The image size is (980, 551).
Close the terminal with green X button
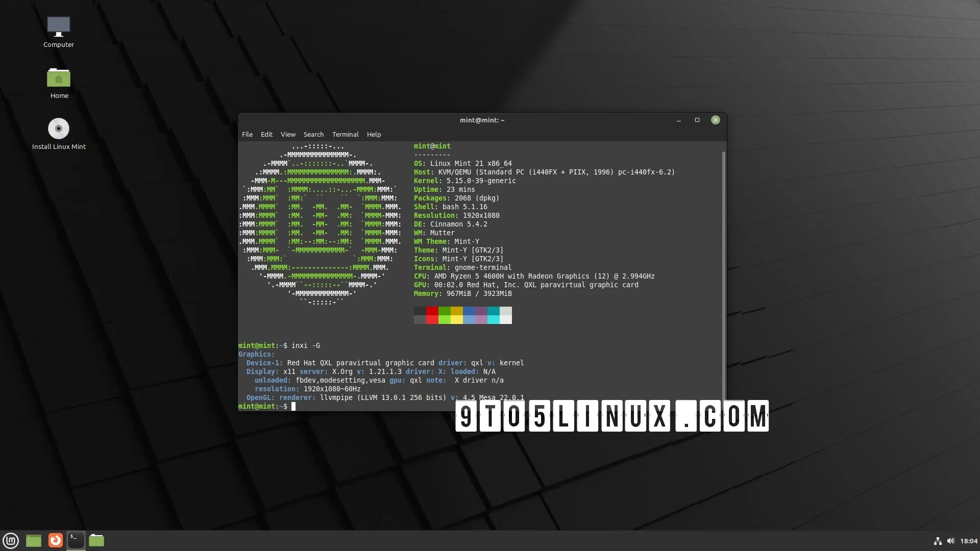(x=715, y=120)
